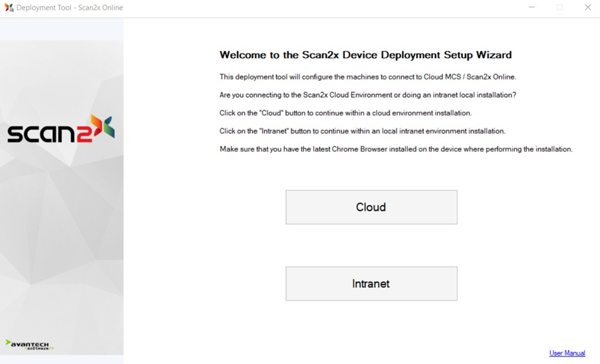This screenshot has height=364, width=600.
Task: Click the Cloud button
Action: [371, 207]
